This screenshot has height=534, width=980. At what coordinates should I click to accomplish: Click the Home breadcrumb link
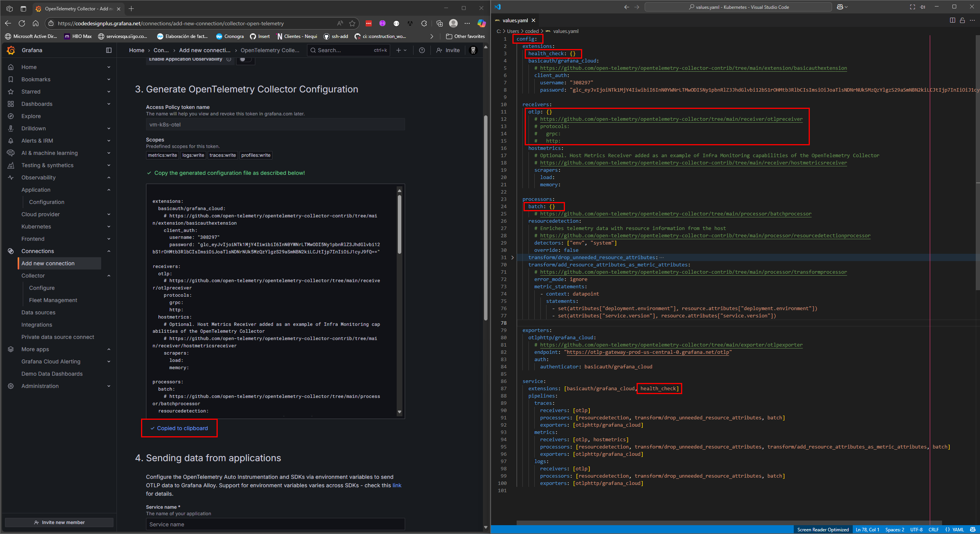pyautogui.click(x=136, y=50)
